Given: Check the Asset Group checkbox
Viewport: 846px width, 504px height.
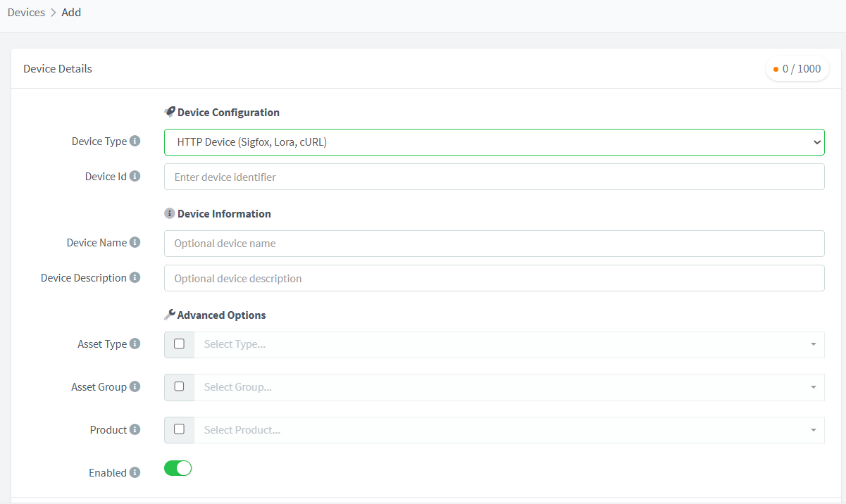Looking at the screenshot, I should pos(179,386).
